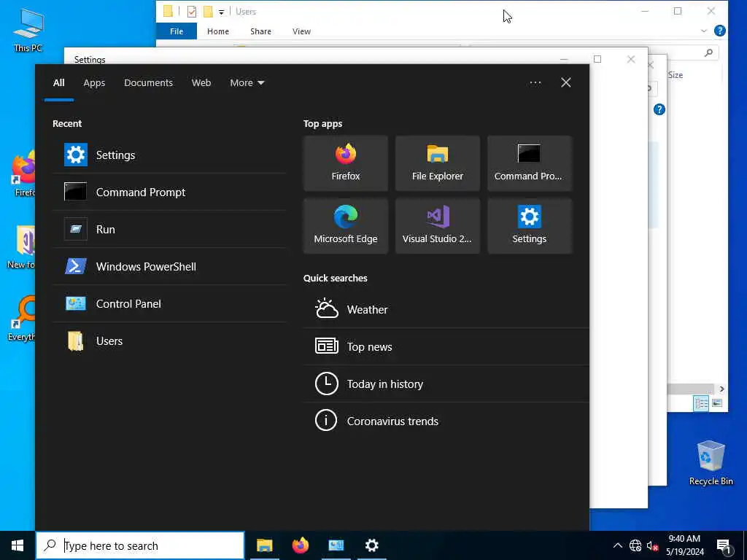Switch to Web search tab
The width and height of the screenshot is (747, 560).
pos(201,83)
